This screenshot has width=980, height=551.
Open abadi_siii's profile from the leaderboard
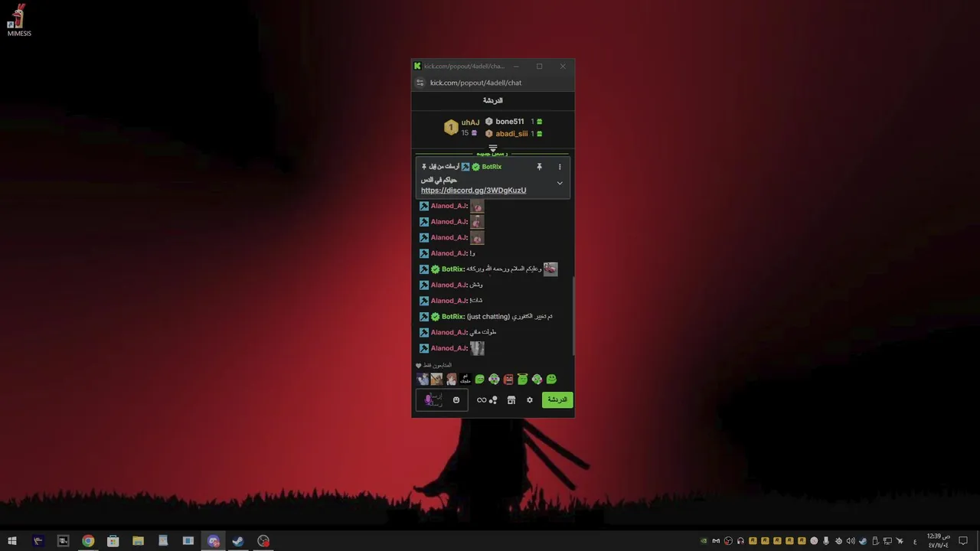click(511, 134)
